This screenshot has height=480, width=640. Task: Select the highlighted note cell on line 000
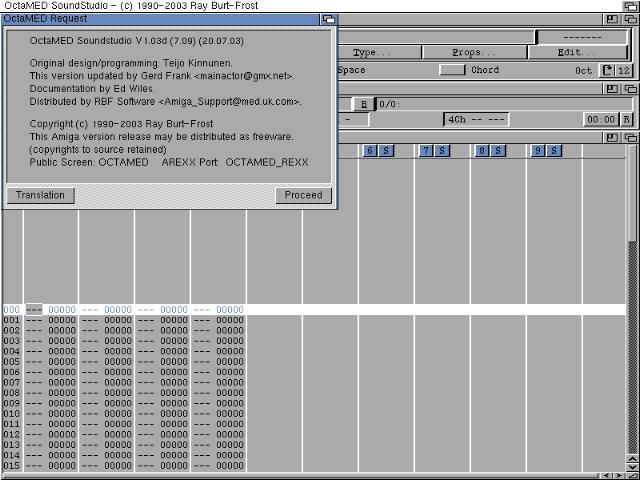point(34,309)
